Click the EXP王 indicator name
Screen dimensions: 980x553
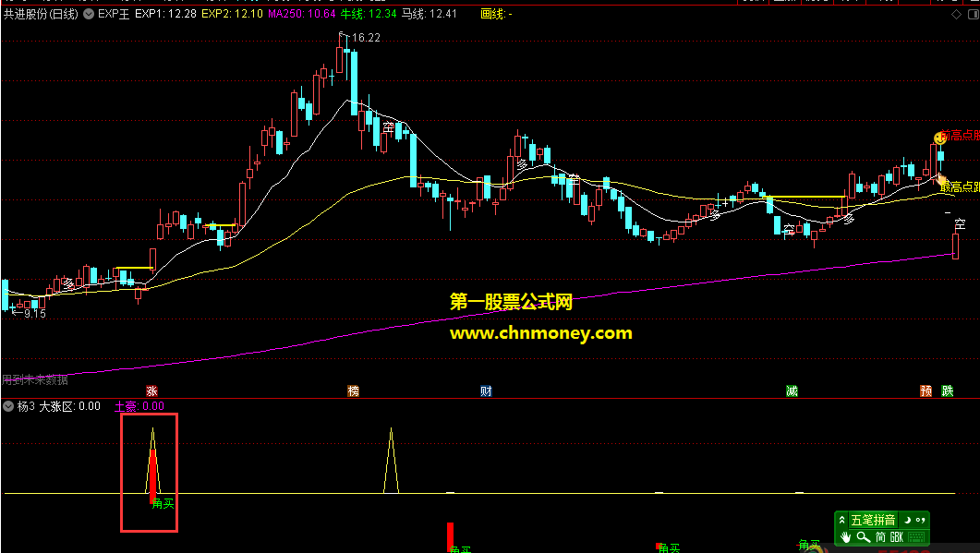114,14
